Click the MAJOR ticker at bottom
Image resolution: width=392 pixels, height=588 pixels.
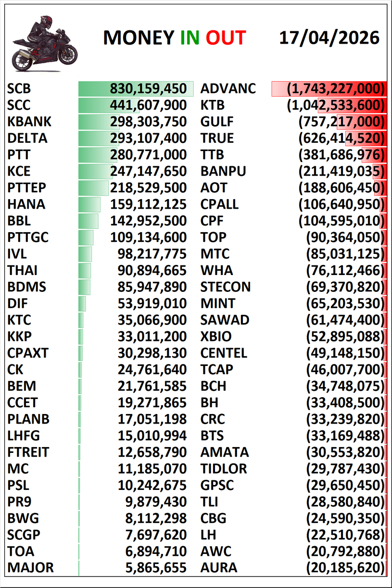pos(30,567)
